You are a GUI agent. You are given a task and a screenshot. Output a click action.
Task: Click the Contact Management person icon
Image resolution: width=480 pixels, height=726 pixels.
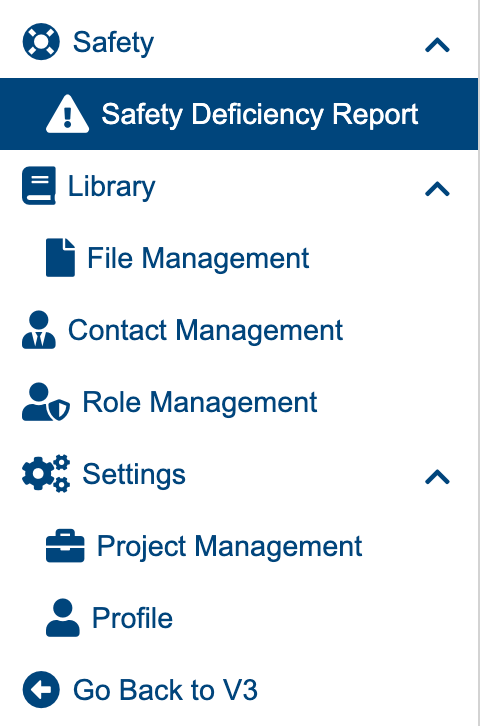click(39, 330)
